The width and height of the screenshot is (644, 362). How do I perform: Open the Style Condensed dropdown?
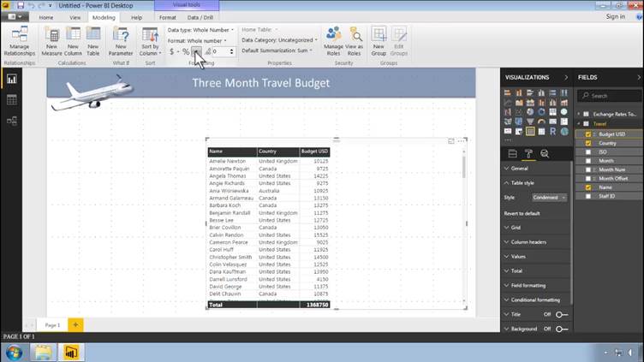pos(548,198)
